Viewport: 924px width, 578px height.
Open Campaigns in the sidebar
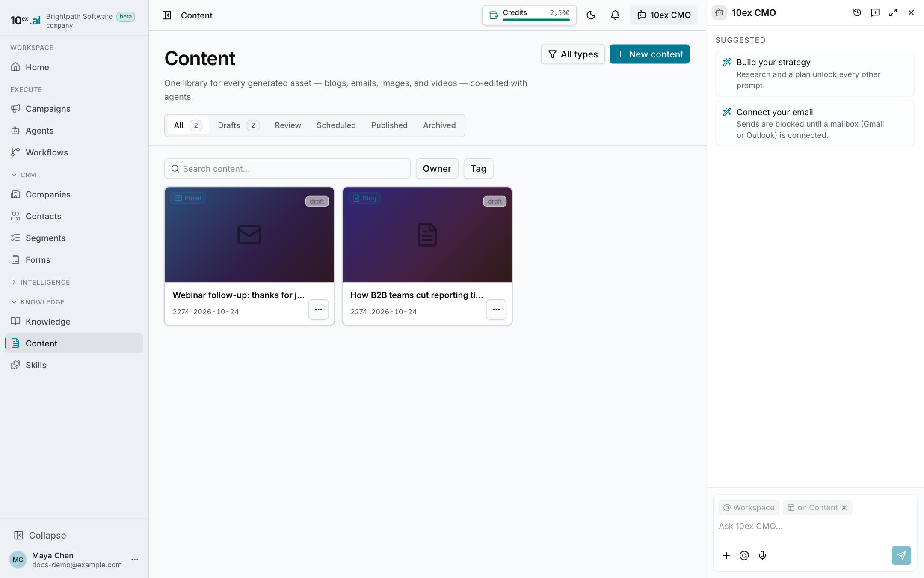(x=74, y=109)
